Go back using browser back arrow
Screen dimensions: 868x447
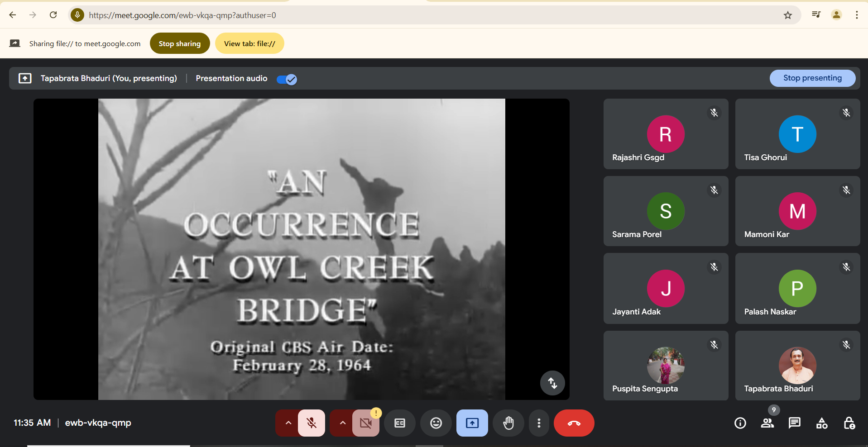[13, 15]
